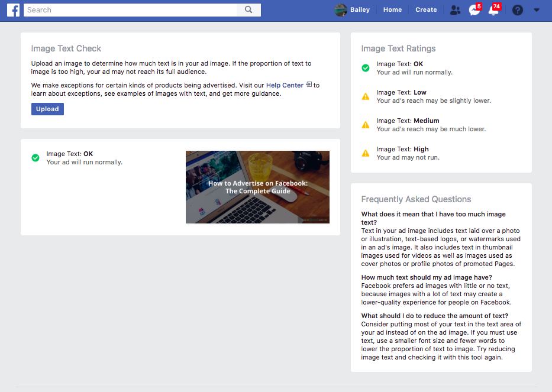Click the Facebook home logo icon
The image size is (552, 392).
[x=13, y=9]
